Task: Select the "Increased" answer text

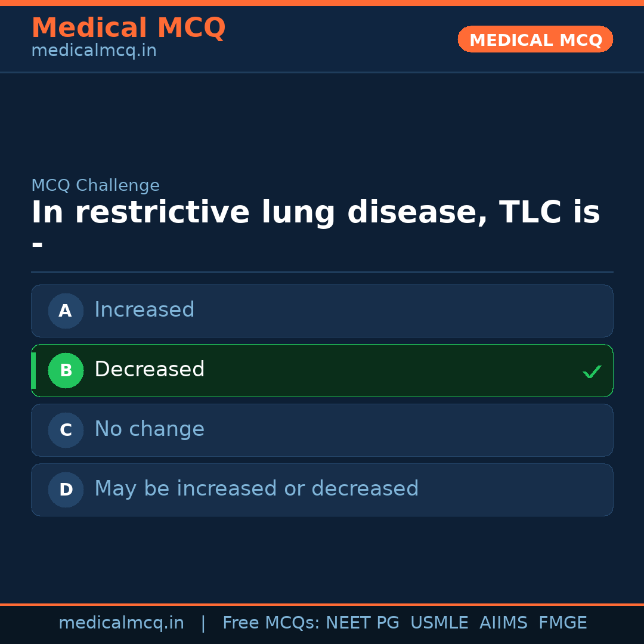Action: click(x=144, y=310)
